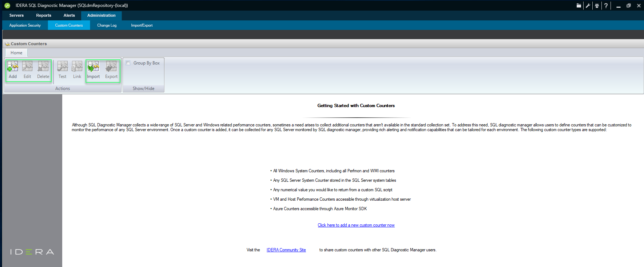Open the folder icon in title bar
644x267 pixels.
[x=579, y=5]
